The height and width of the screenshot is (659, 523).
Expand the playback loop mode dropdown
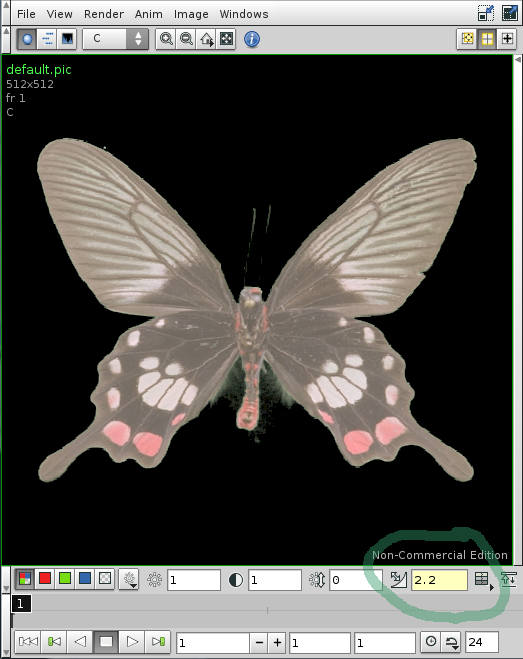[452, 642]
